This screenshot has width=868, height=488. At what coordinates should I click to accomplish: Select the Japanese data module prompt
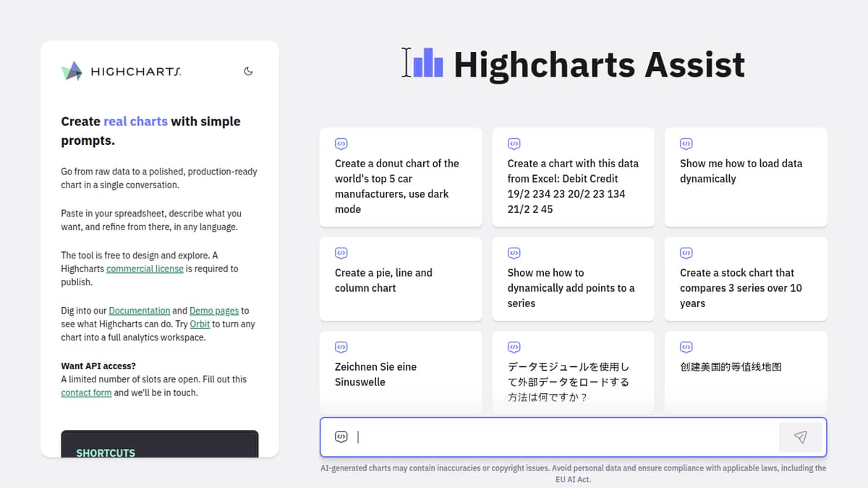point(574,372)
